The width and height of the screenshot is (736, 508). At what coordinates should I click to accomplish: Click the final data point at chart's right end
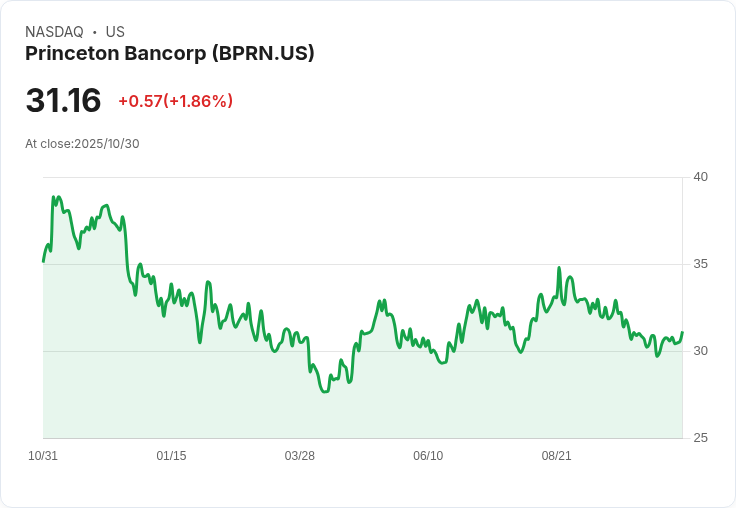coord(682,332)
